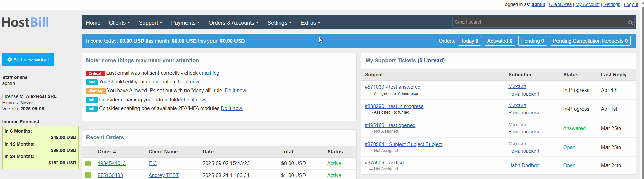Expand the Payments menu

pyautogui.click(x=185, y=23)
